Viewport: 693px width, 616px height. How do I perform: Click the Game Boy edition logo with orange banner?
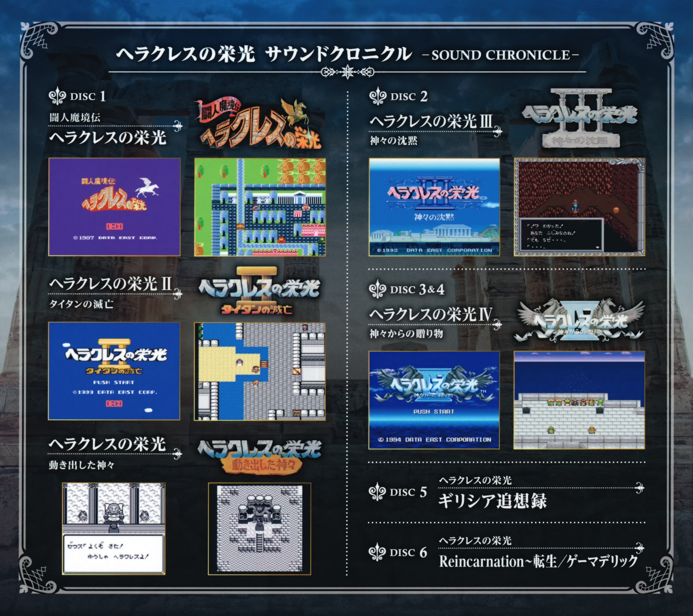(259, 456)
